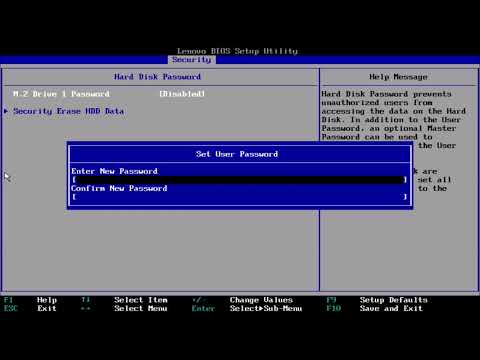Screen dimensions: 480x360
Task: Click the ESC Exit key hint
Action: point(30,308)
